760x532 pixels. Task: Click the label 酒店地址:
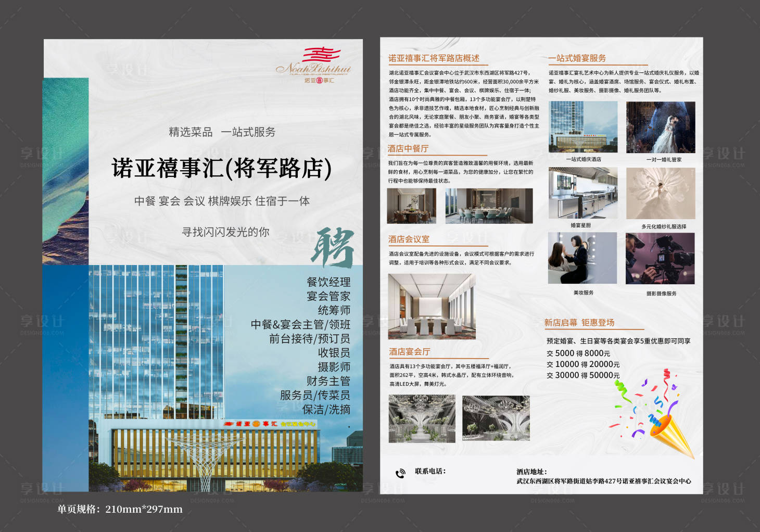coord(531,472)
